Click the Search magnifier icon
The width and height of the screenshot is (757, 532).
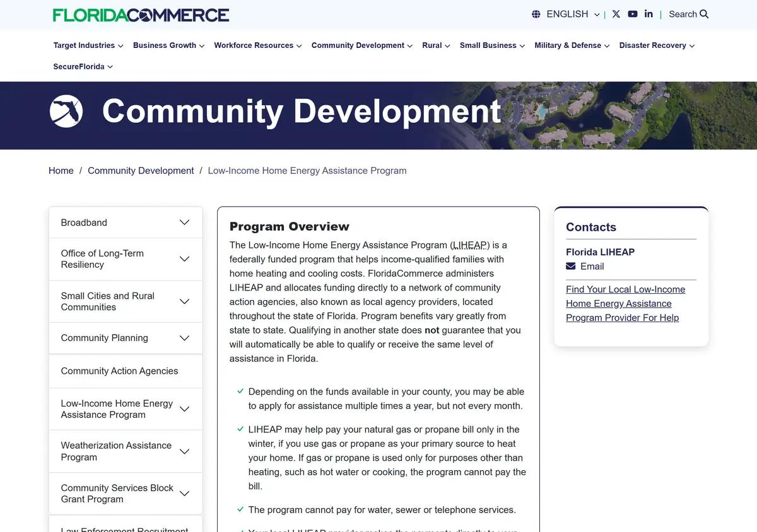point(704,14)
